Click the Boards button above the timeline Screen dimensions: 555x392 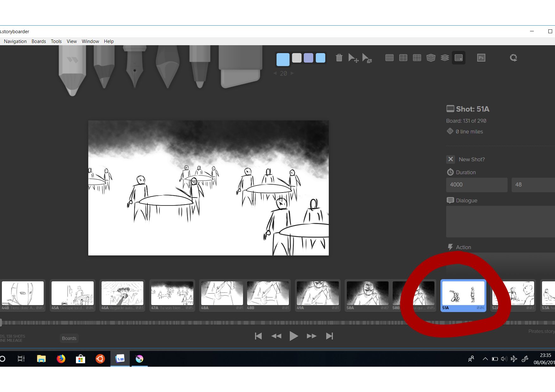69,338
